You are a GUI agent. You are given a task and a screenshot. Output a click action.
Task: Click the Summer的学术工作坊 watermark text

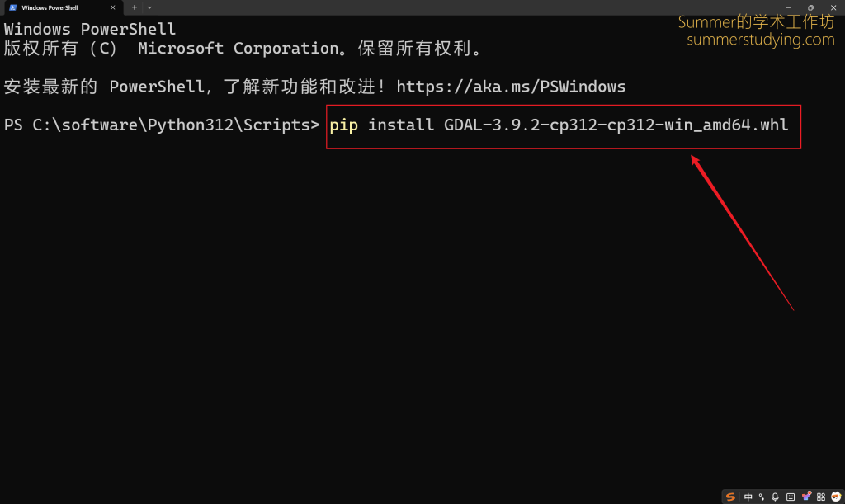click(x=757, y=21)
